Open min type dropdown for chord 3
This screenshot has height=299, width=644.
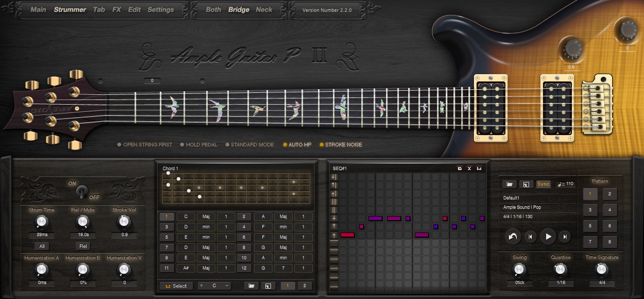click(x=206, y=227)
